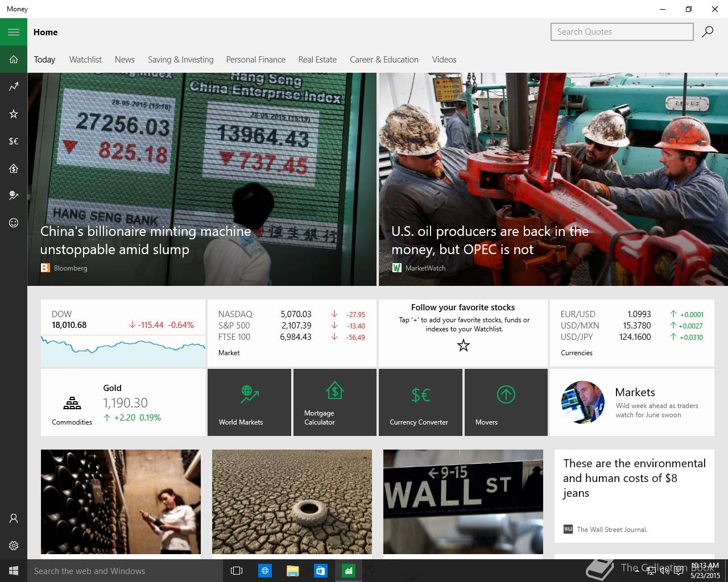This screenshot has width=728, height=582.
Task: Open the Markets trend sidebar icon
Action: pos(14,86)
